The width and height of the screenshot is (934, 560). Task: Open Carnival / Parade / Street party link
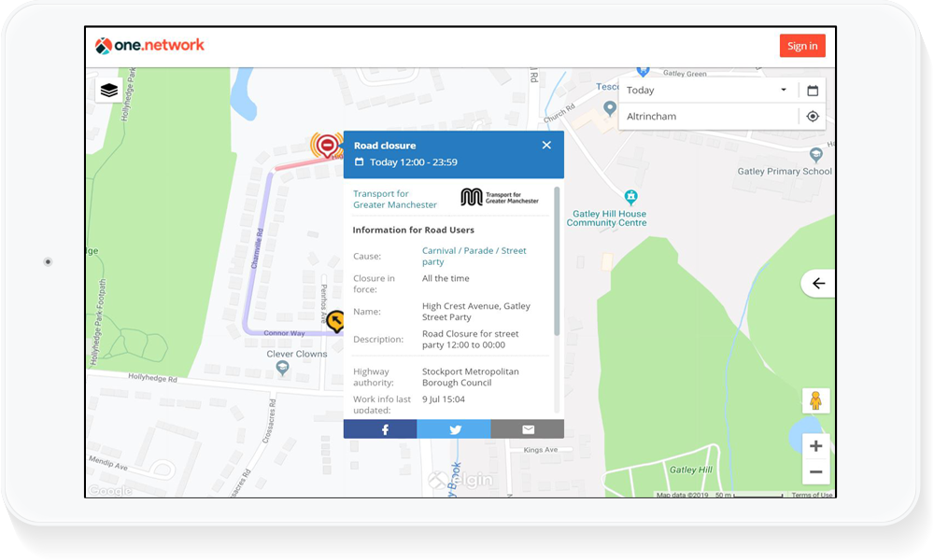(474, 256)
